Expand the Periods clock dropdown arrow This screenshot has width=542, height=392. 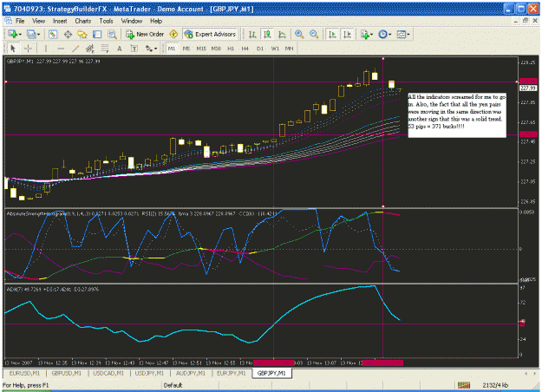390,35
